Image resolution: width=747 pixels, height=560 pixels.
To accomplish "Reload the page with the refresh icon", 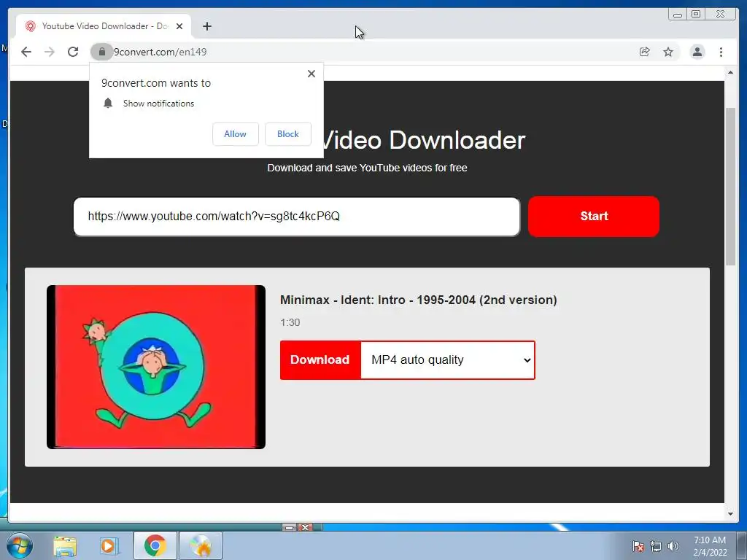I will (x=73, y=52).
